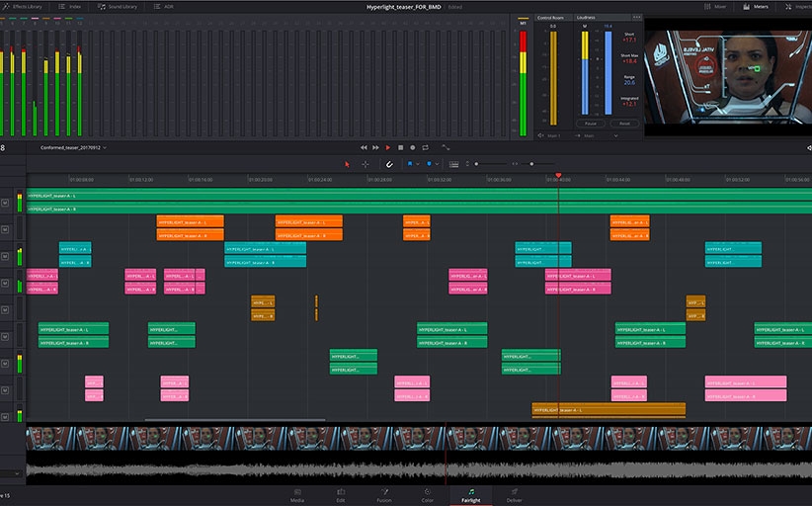
Task: Open the blue marker color dropdown
Action: [436, 163]
